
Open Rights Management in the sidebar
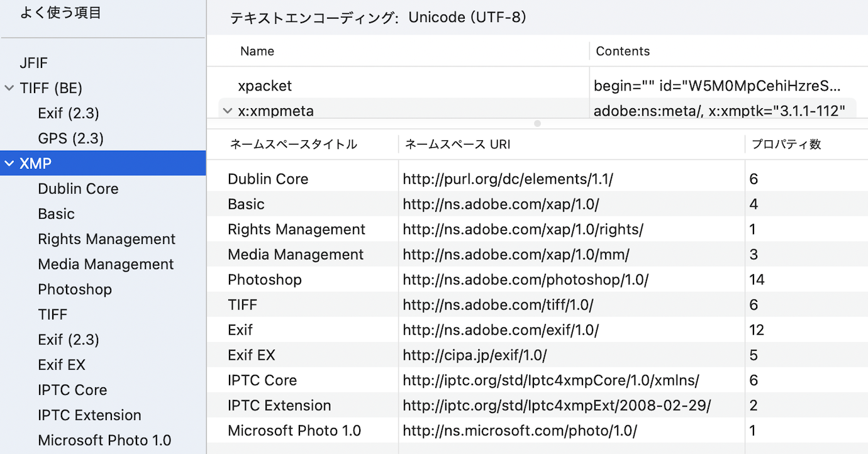106,239
